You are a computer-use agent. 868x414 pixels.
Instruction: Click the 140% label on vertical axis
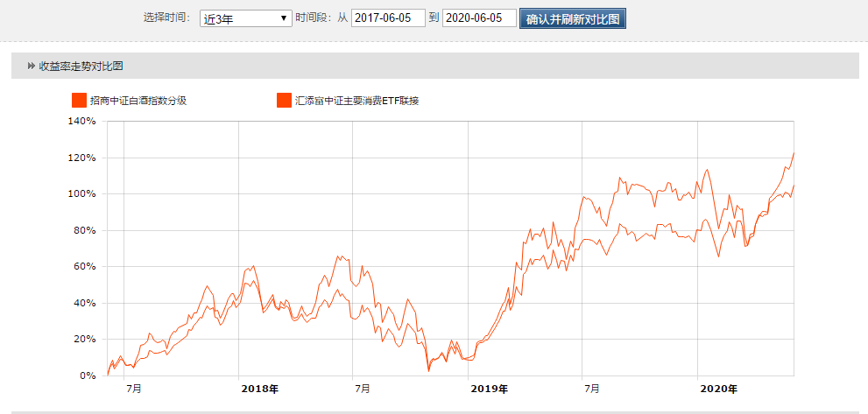(81, 122)
